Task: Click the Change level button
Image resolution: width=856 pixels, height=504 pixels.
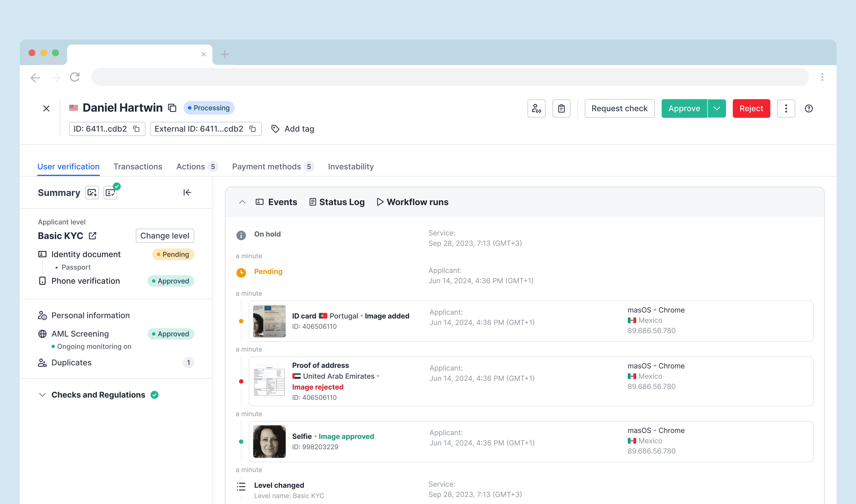Action: 165,236
